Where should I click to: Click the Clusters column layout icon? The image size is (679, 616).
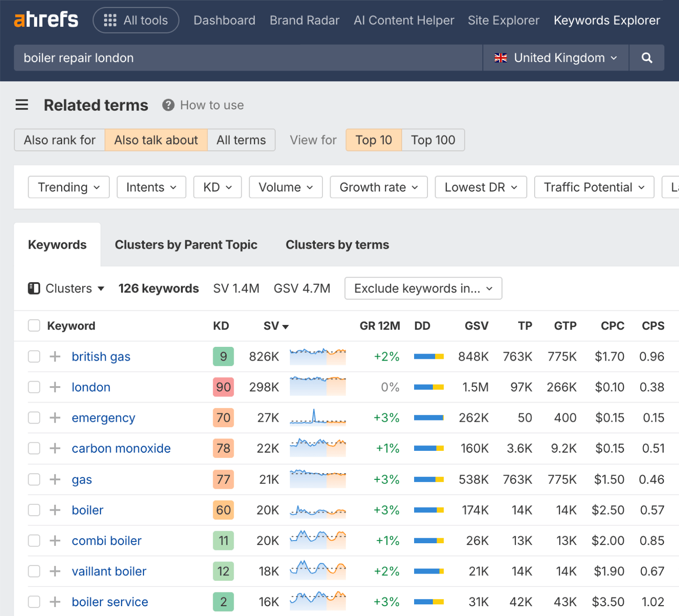click(34, 288)
